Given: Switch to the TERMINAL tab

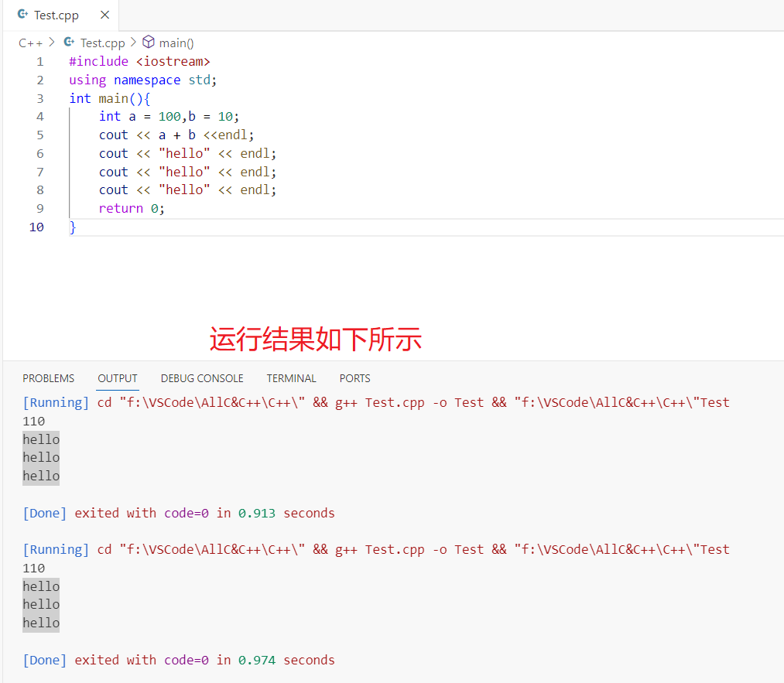Looking at the screenshot, I should point(291,378).
